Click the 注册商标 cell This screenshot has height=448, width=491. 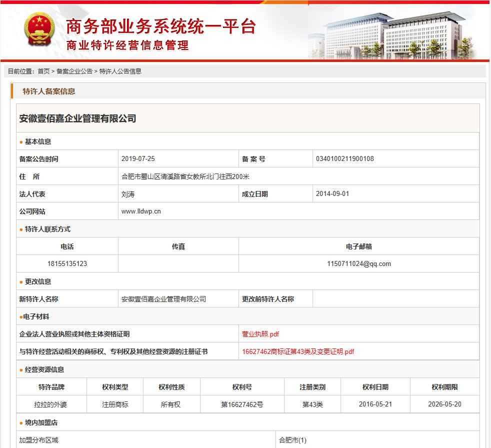[115, 404]
